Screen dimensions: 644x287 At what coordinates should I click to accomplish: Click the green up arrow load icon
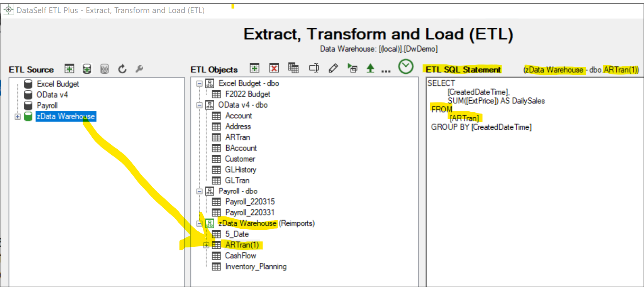[x=370, y=68]
